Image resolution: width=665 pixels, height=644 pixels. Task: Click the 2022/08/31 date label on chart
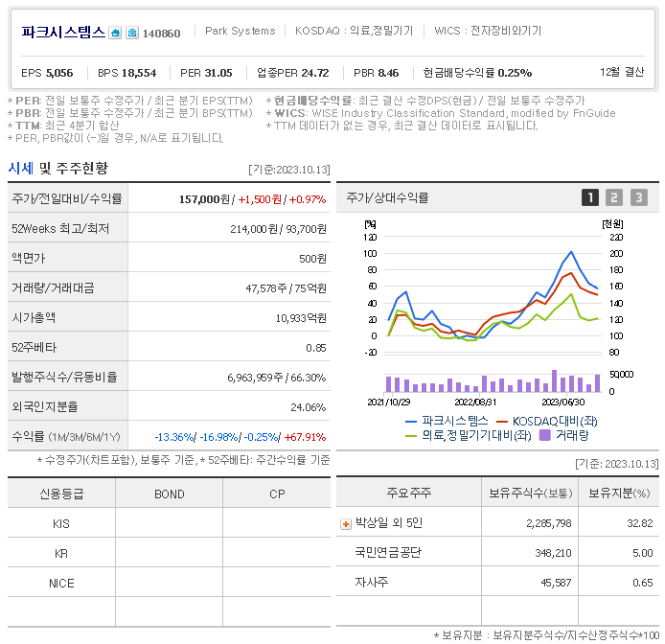pos(475,402)
